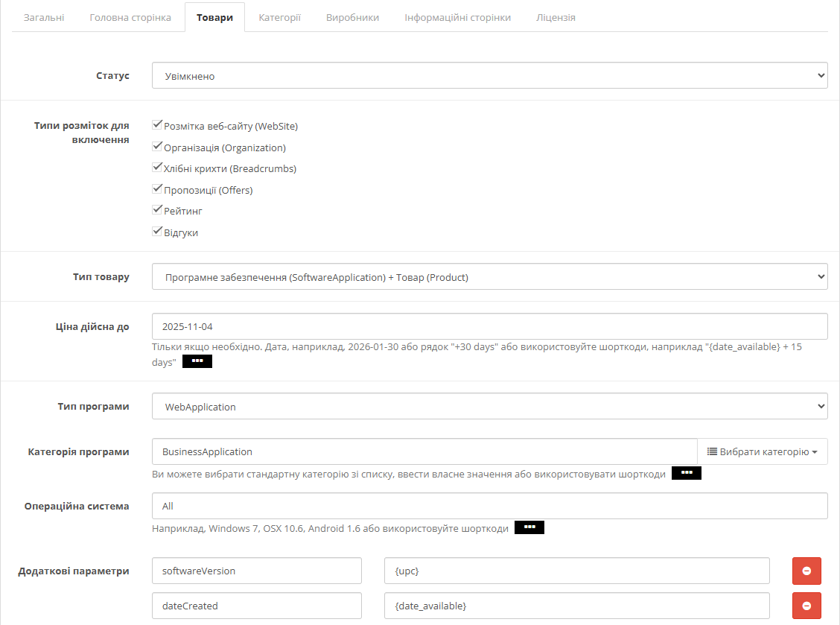Toggle the Відгуки checkbox
This screenshot has height=625, width=840.
tap(157, 232)
